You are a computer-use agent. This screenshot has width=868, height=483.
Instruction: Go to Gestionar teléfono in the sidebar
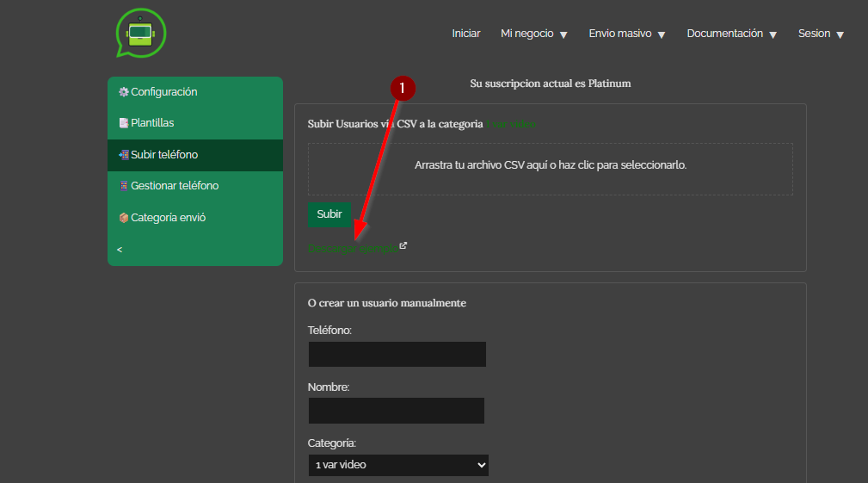point(195,186)
